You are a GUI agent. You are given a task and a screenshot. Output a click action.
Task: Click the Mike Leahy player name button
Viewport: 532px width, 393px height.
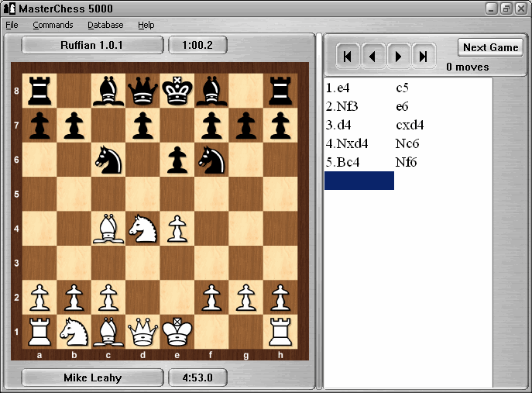coord(92,378)
